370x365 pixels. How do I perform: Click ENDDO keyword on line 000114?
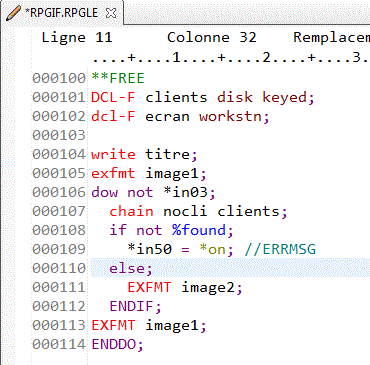(113, 344)
